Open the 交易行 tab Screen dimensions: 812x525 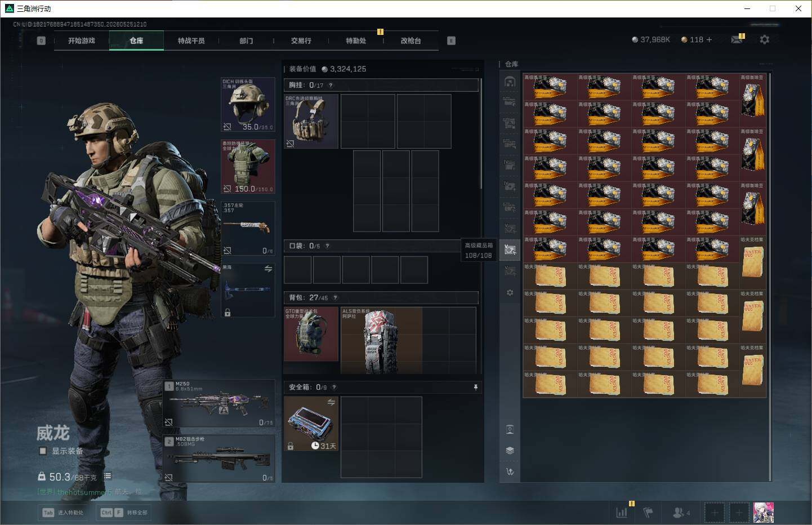301,41
